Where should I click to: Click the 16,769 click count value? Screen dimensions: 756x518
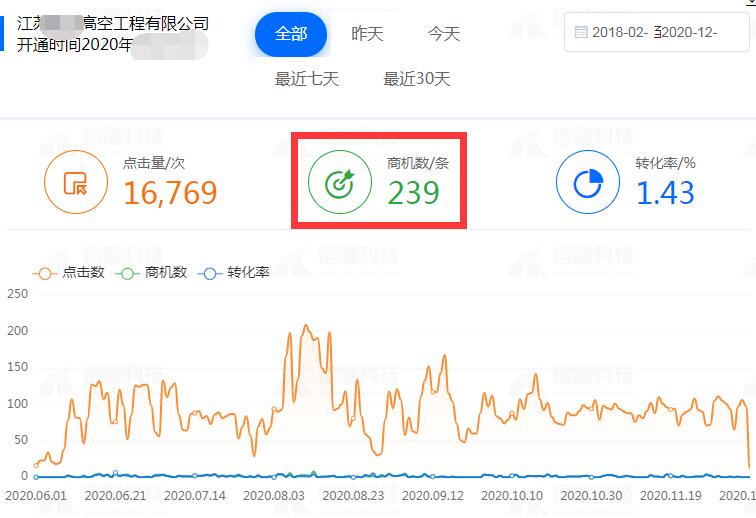[170, 193]
